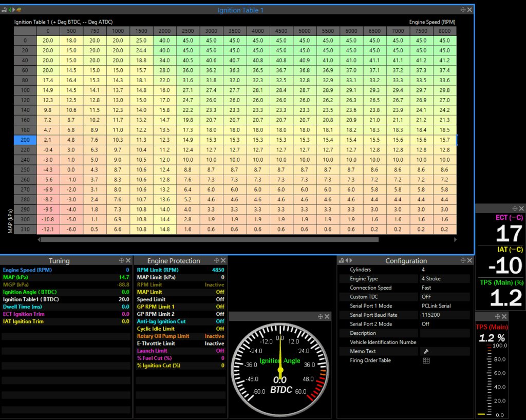The width and height of the screenshot is (526, 420).
Task: Click the forward arrow in Configuration panel header
Action: pyautogui.click(x=350, y=261)
